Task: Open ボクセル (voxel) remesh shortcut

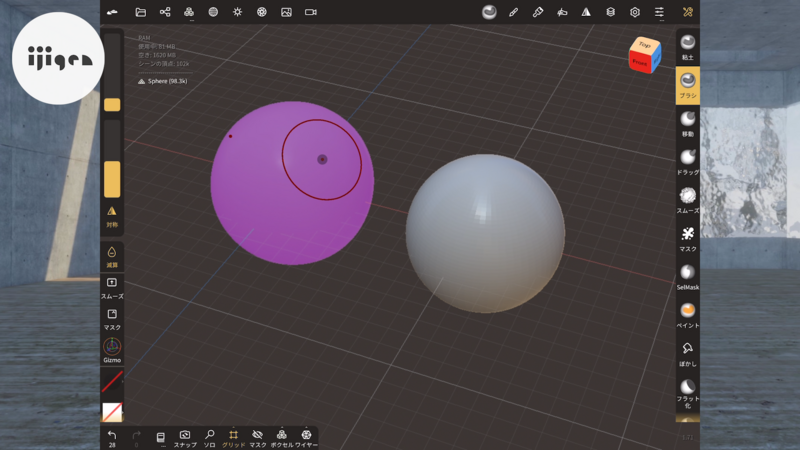Action: coord(282,438)
